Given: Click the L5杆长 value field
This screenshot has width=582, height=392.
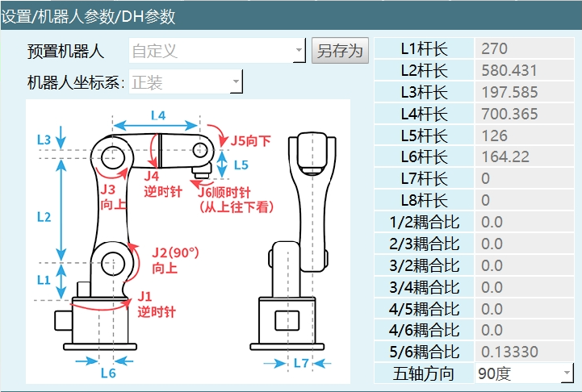Looking at the screenshot, I should click(525, 136).
